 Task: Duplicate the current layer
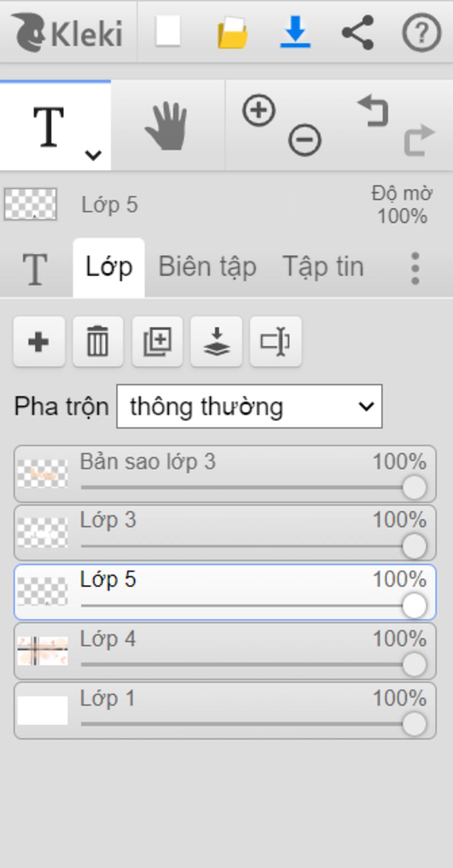[157, 342]
